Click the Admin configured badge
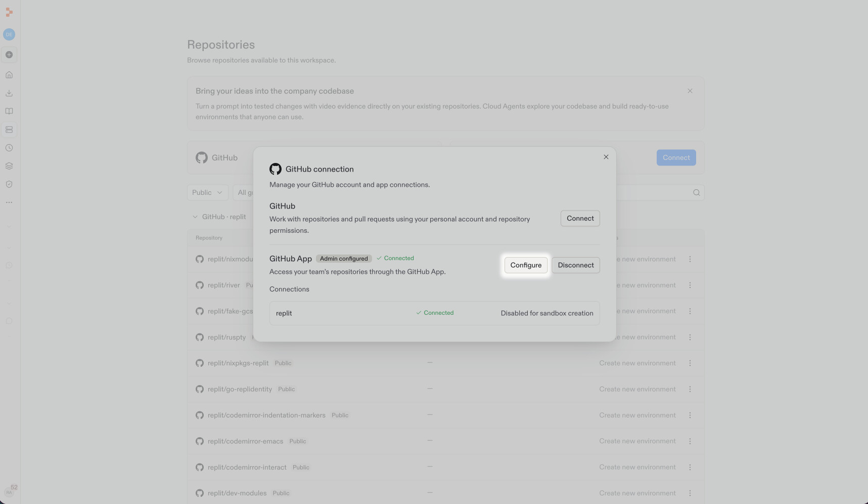 click(344, 259)
